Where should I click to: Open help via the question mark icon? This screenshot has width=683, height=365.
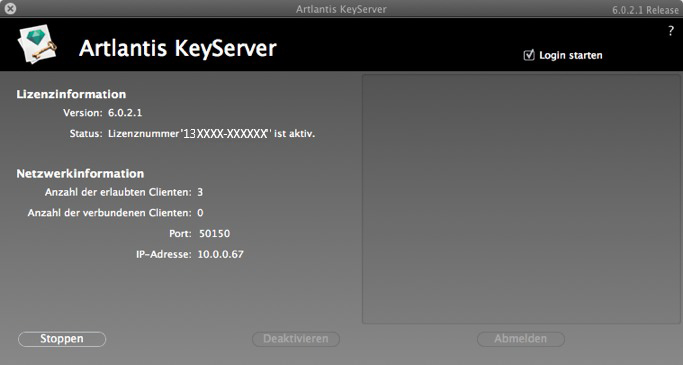pyautogui.click(x=671, y=31)
